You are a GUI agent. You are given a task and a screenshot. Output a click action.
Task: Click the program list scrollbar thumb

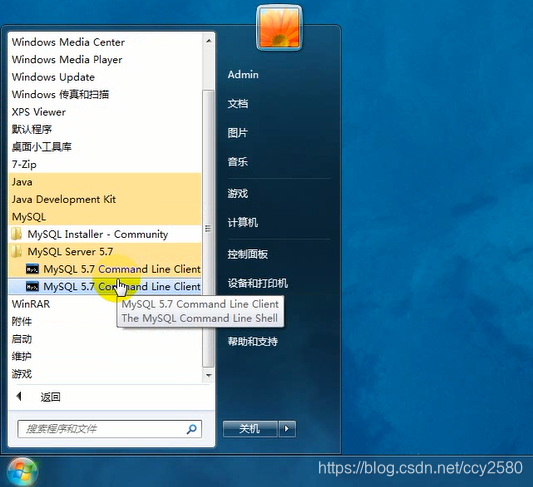pos(208,229)
